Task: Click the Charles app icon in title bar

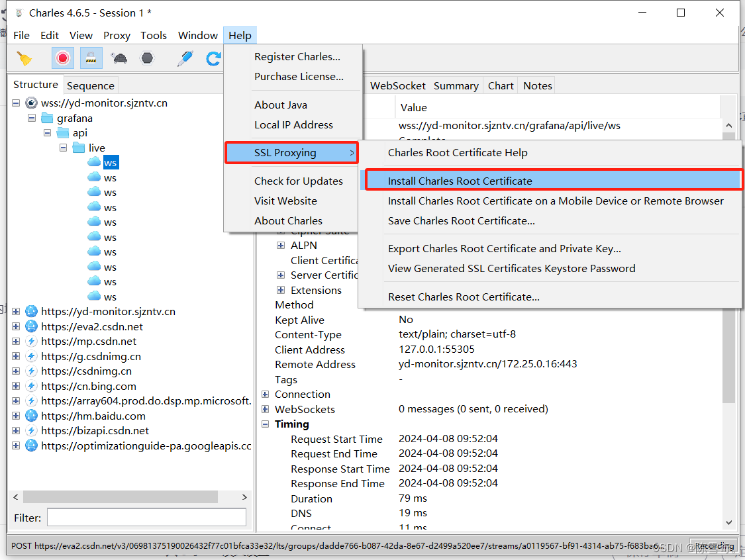Action: click(19, 13)
